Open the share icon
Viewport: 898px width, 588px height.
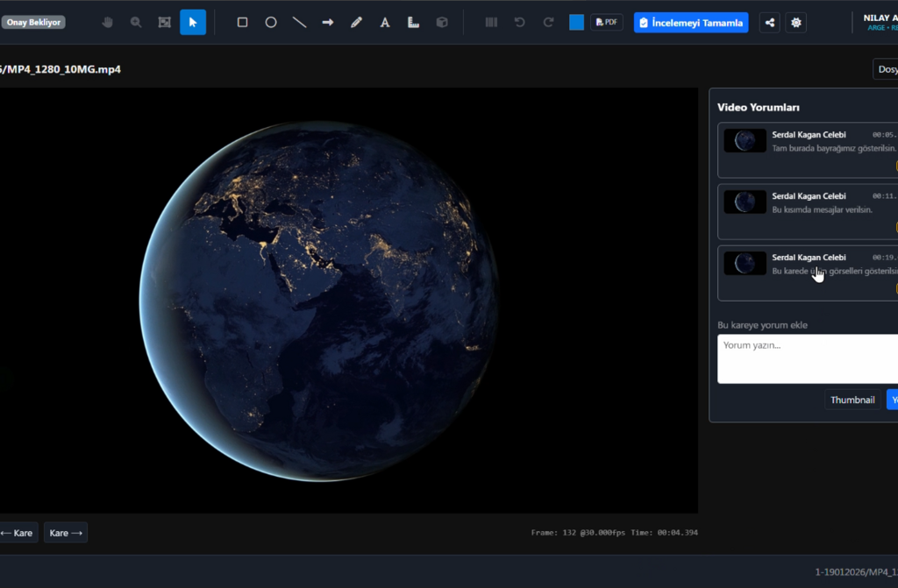(x=770, y=22)
